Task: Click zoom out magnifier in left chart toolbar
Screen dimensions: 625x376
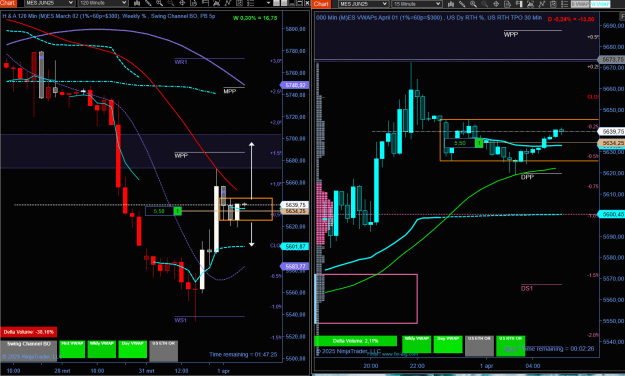Action: pos(171,3)
